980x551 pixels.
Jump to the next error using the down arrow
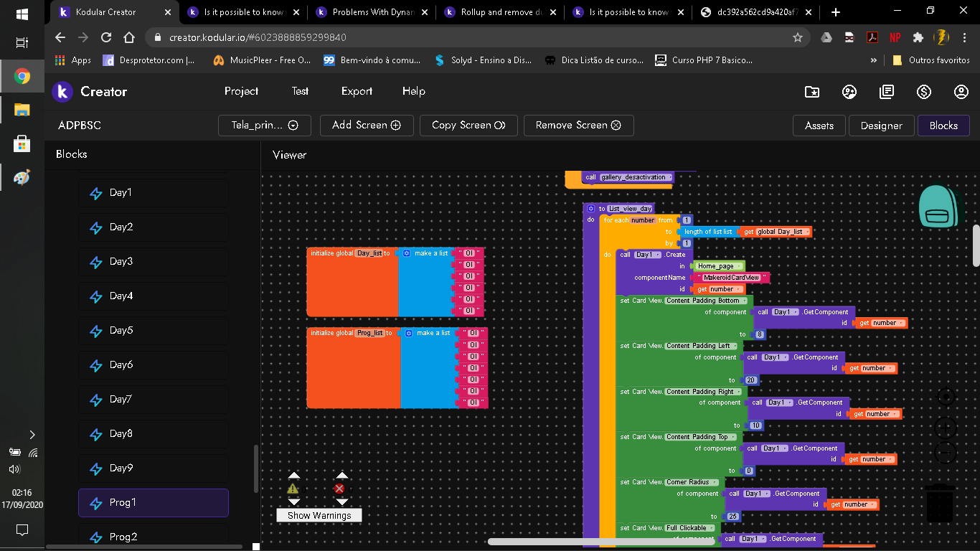tap(342, 501)
